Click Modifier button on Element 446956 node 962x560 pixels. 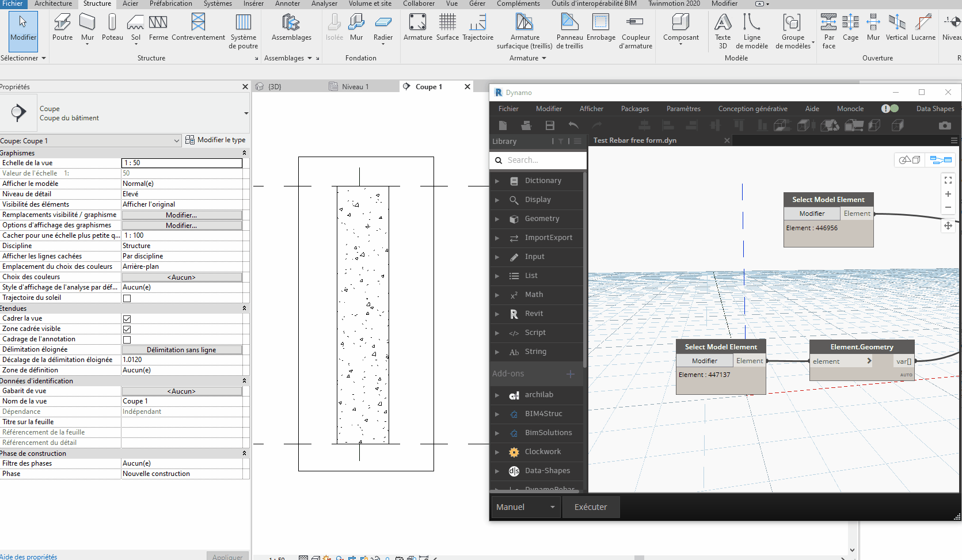tap(812, 214)
